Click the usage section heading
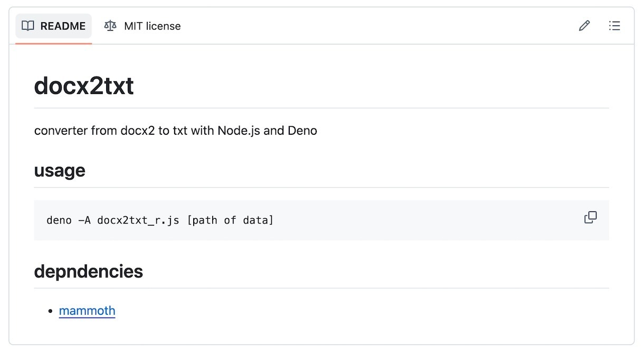This screenshot has width=644, height=354. (59, 171)
